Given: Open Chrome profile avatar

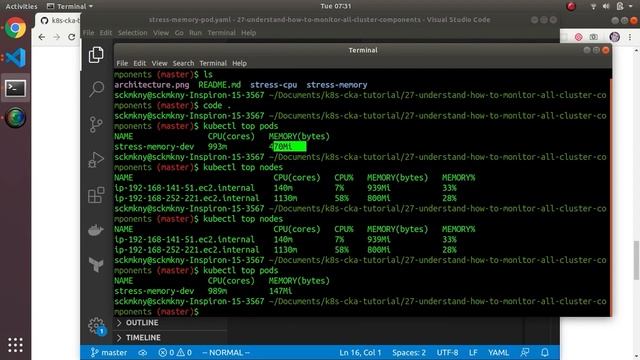Looking at the screenshot, I should click(614, 37).
